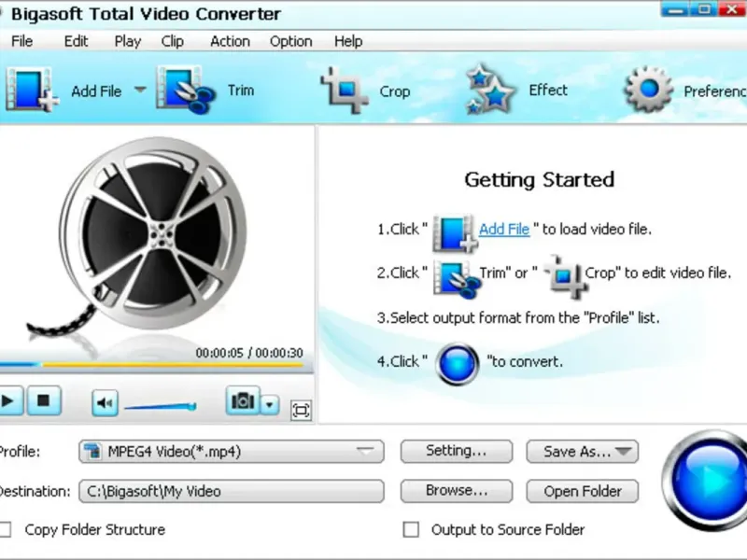The width and height of the screenshot is (747, 560).
Task: Seek on the video progress bar
Action: click(152, 365)
